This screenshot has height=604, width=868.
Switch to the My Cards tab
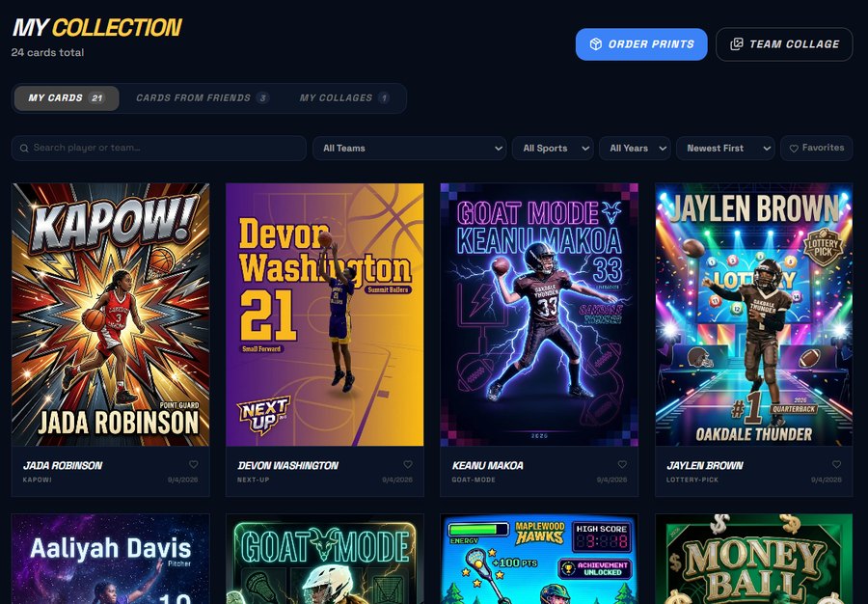pos(67,98)
